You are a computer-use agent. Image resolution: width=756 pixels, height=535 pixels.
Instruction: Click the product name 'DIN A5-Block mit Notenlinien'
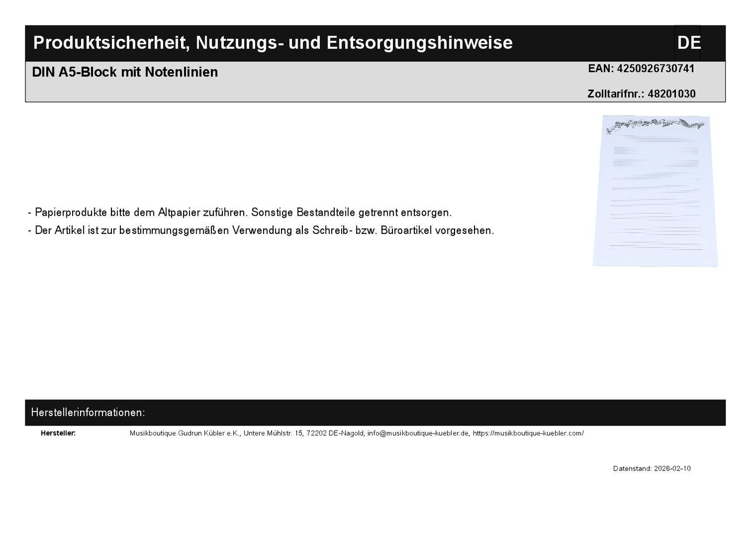(x=125, y=72)
